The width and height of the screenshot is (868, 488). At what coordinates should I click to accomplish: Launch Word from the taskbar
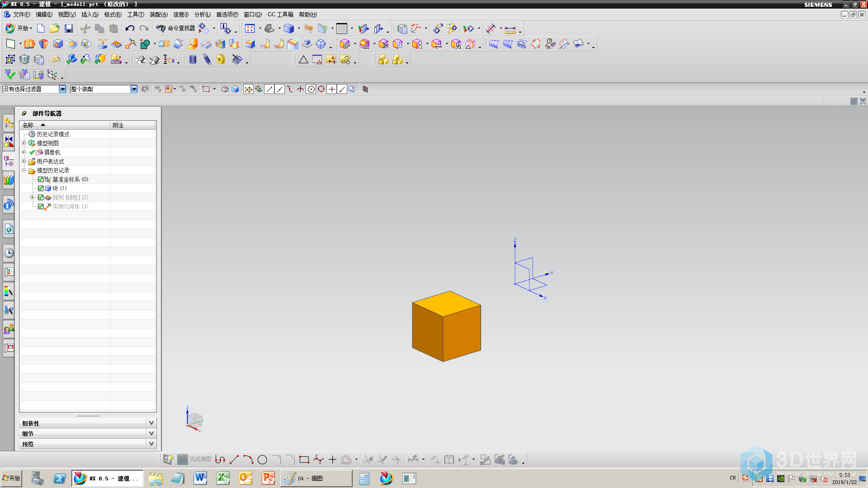point(200,478)
